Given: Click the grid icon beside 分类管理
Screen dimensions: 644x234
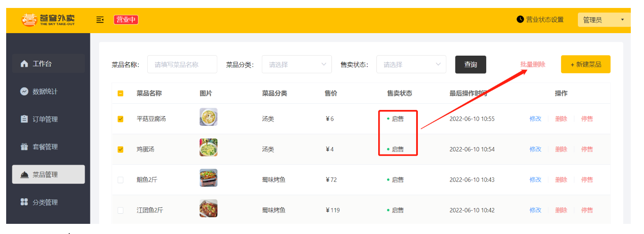Looking at the screenshot, I should click(x=24, y=202).
